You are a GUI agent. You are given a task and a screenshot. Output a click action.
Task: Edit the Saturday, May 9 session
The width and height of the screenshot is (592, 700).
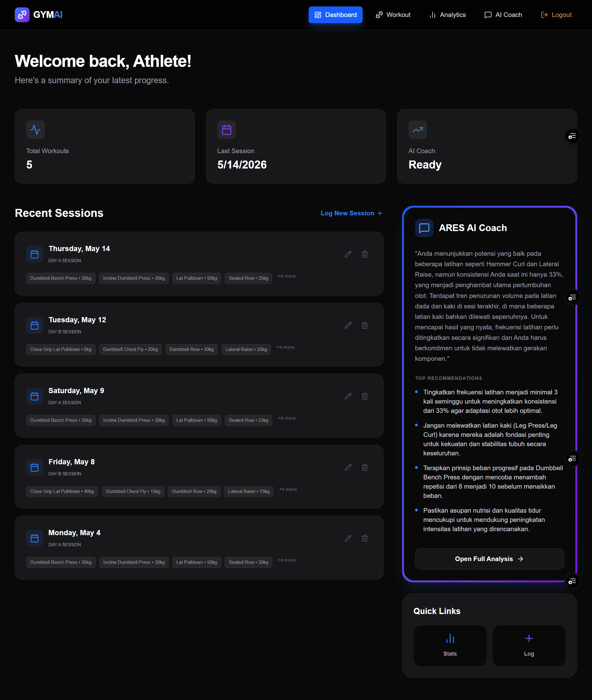click(348, 396)
